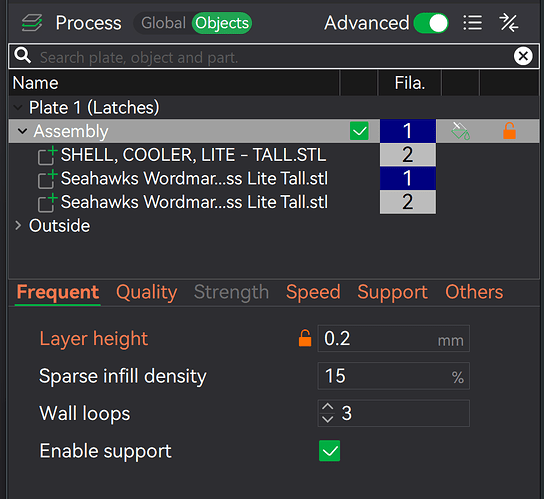Click the orange lock on Assembly row
This screenshot has width=544, height=499.
point(509,131)
